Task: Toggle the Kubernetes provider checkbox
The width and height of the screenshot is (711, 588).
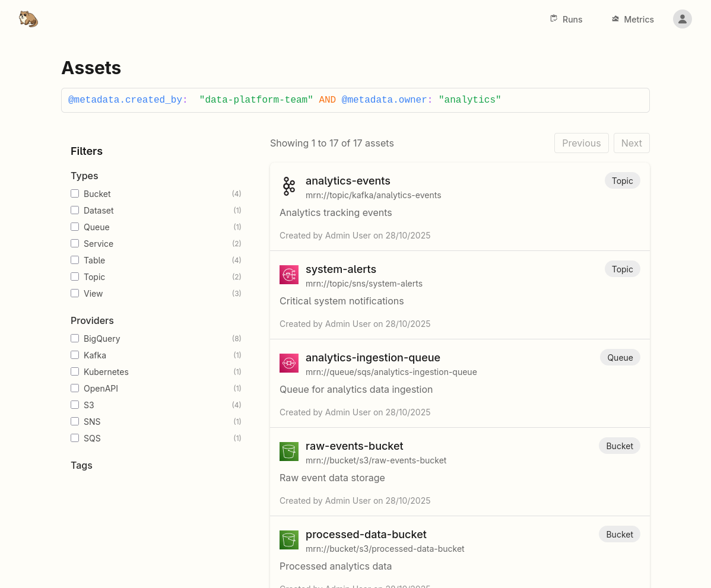Action: click(x=75, y=371)
